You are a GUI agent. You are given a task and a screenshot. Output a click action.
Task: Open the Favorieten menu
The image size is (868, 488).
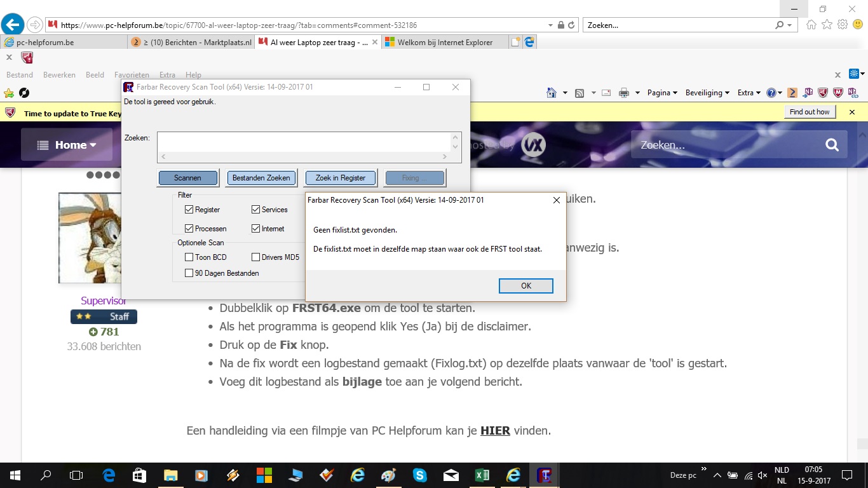coord(132,75)
